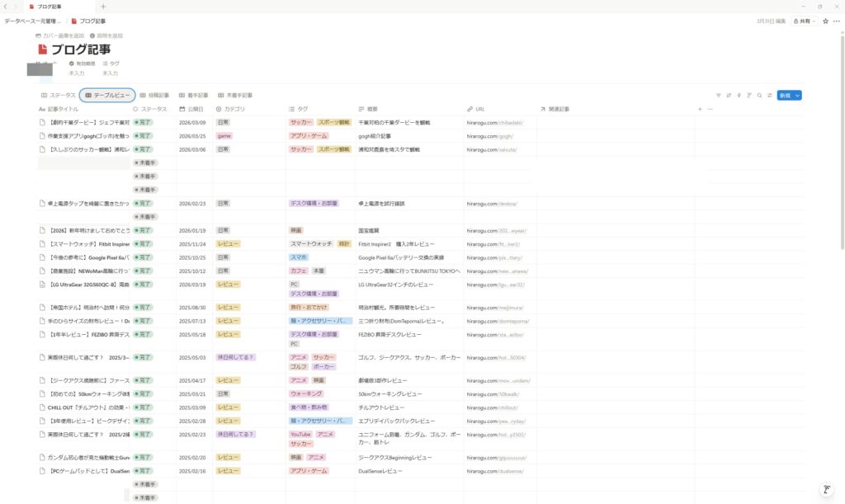This screenshot has width=845, height=504.
Task: Open database search magnifier icon
Action: [759, 96]
